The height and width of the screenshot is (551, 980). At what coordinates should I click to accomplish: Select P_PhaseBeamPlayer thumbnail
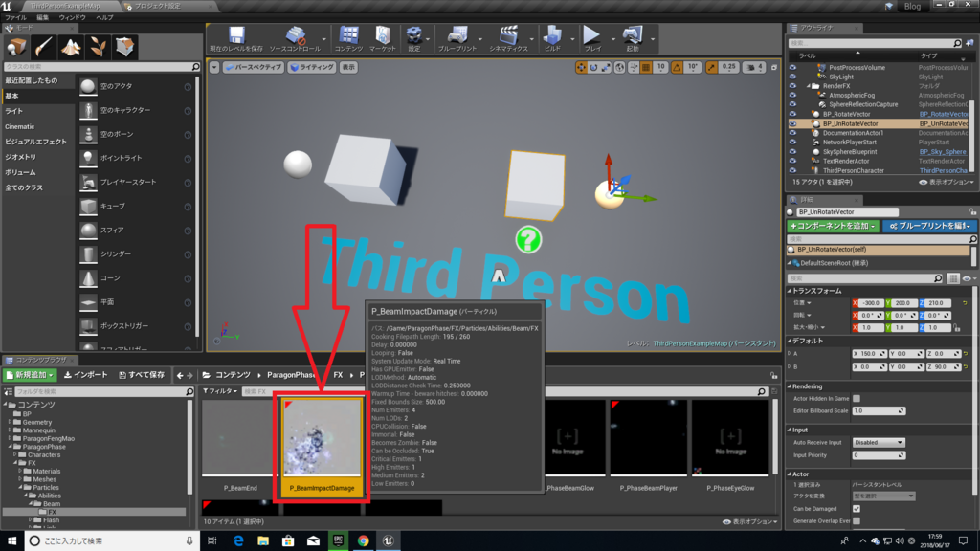(x=649, y=437)
